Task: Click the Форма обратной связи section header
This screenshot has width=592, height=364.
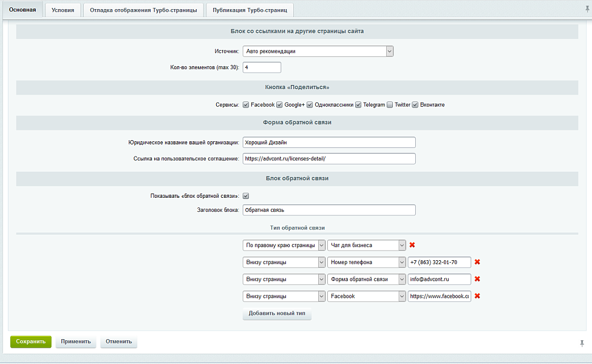Action: tap(297, 123)
